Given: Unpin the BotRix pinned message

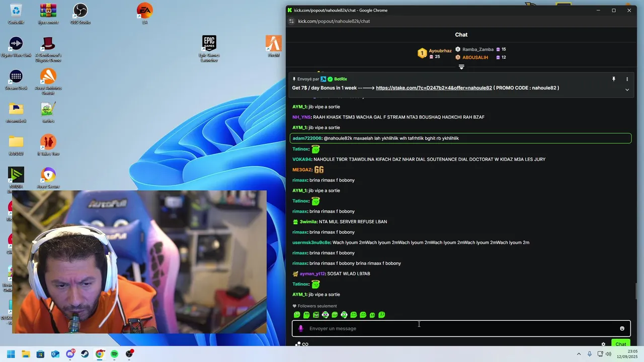Looking at the screenshot, I should (x=614, y=79).
